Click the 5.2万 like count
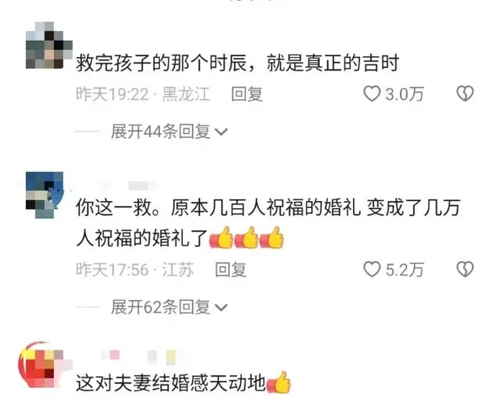This screenshot has height=402, width=500. point(404,270)
